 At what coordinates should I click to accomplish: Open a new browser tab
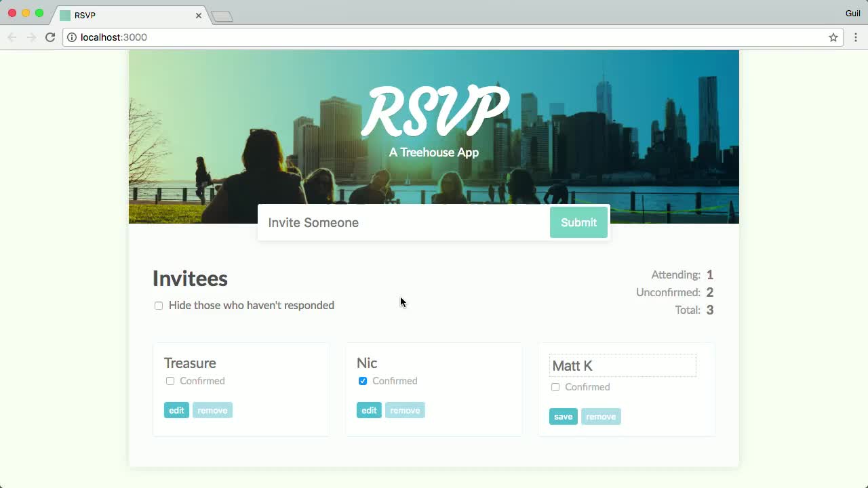(x=222, y=16)
